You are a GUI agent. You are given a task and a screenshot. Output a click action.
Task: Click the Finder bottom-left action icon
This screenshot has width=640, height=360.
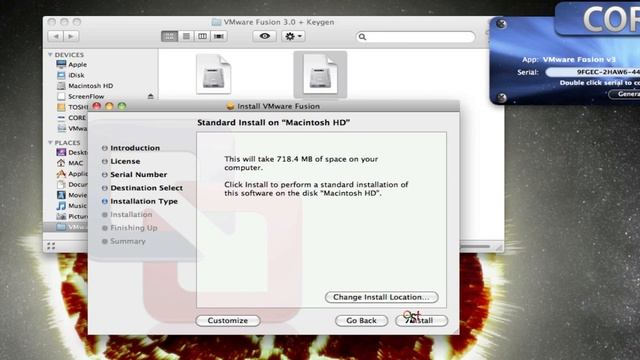coord(51,246)
